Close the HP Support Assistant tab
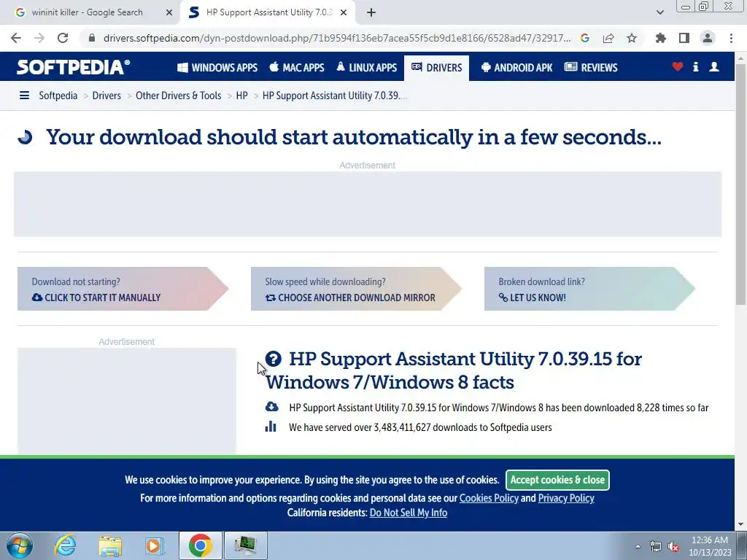 point(344,12)
